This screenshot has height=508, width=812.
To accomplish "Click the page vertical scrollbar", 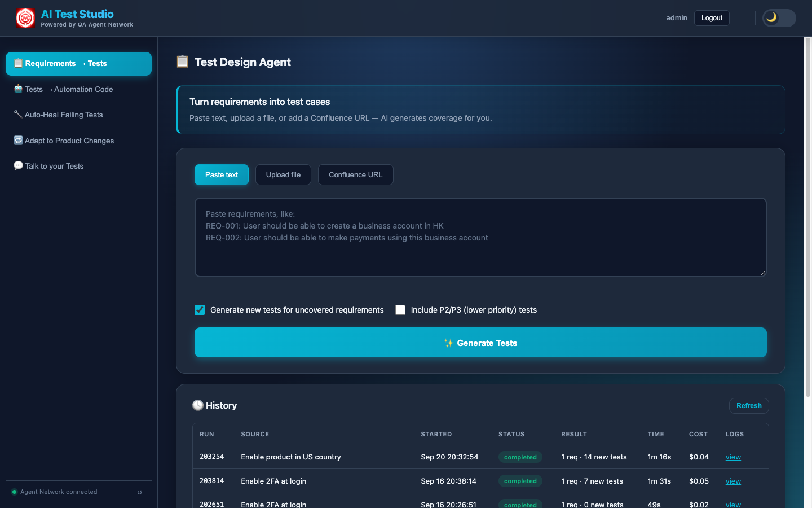I will tap(807, 217).
